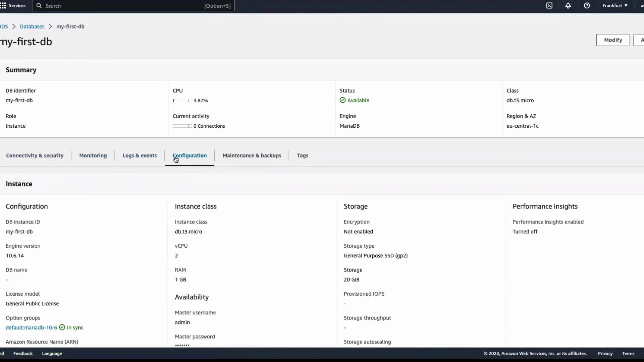Expand the account menu at top right
This screenshot has height=362, width=644.
pos(641,6)
